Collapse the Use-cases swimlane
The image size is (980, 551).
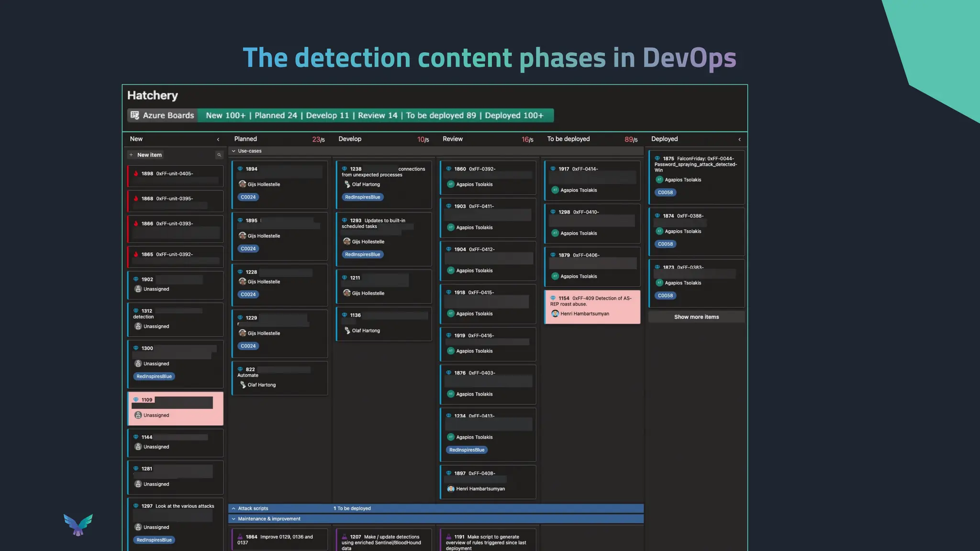[234, 151]
